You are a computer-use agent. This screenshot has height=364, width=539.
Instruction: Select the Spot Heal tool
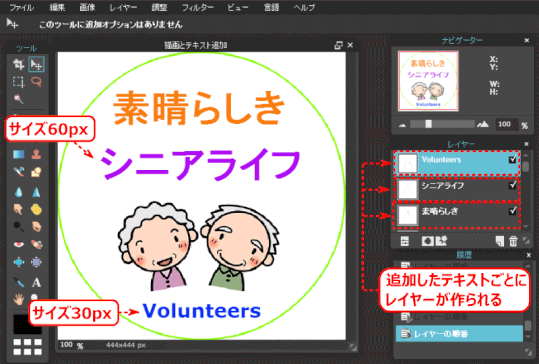pos(36,244)
